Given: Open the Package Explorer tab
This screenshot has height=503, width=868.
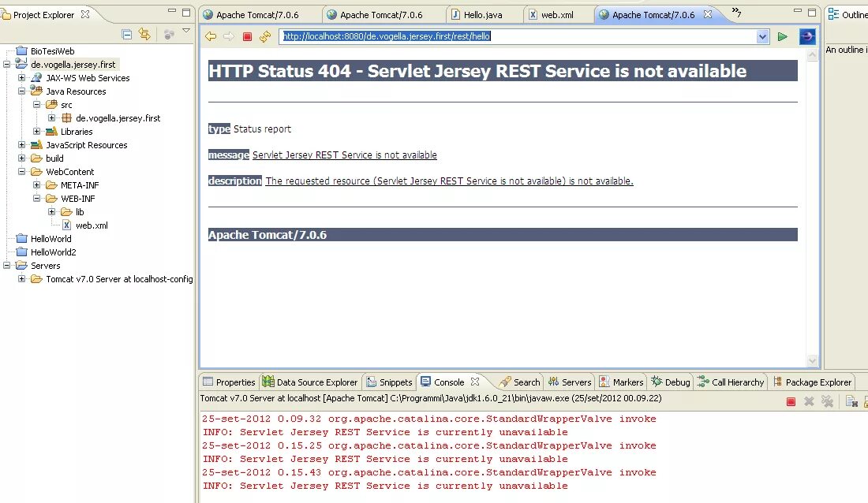Looking at the screenshot, I should pos(812,382).
